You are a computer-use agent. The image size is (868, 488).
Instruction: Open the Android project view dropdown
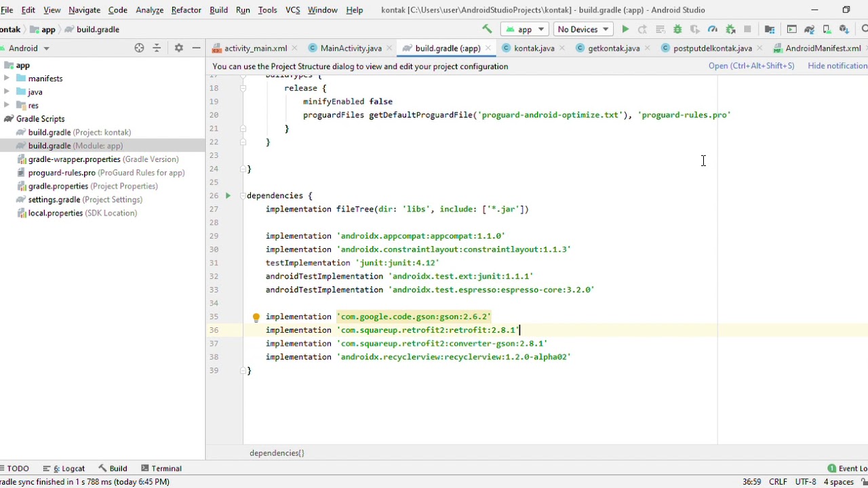[x=27, y=48]
